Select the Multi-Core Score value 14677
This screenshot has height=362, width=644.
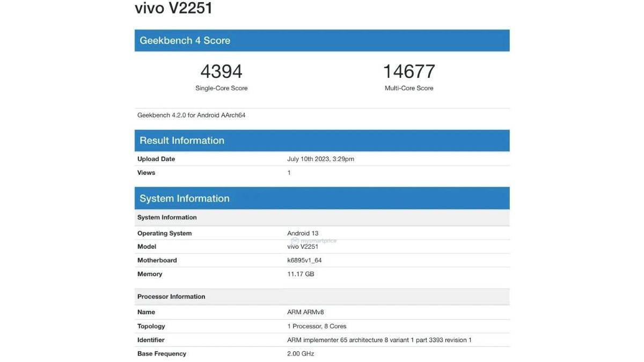(x=408, y=70)
